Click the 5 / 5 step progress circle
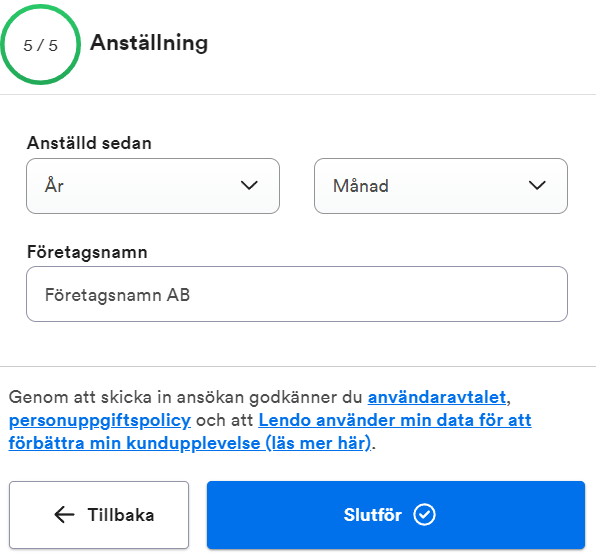 (x=40, y=45)
